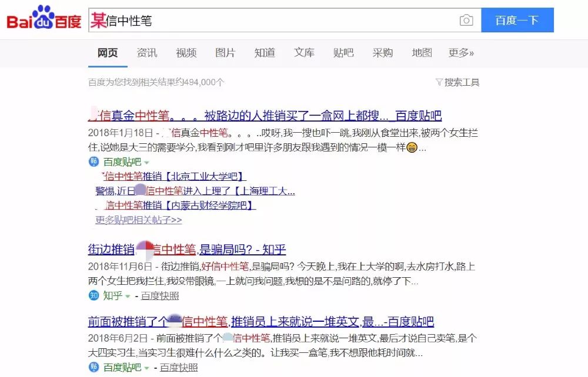Switch to the 视频 tab
This screenshot has width=588, height=377.
(x=186, y=53)
